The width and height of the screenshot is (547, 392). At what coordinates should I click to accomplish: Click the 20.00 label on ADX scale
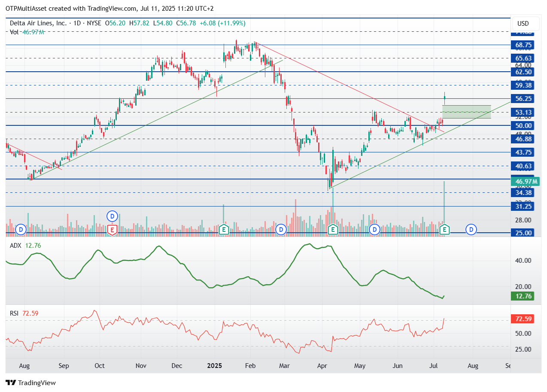[x=523, y=287]
